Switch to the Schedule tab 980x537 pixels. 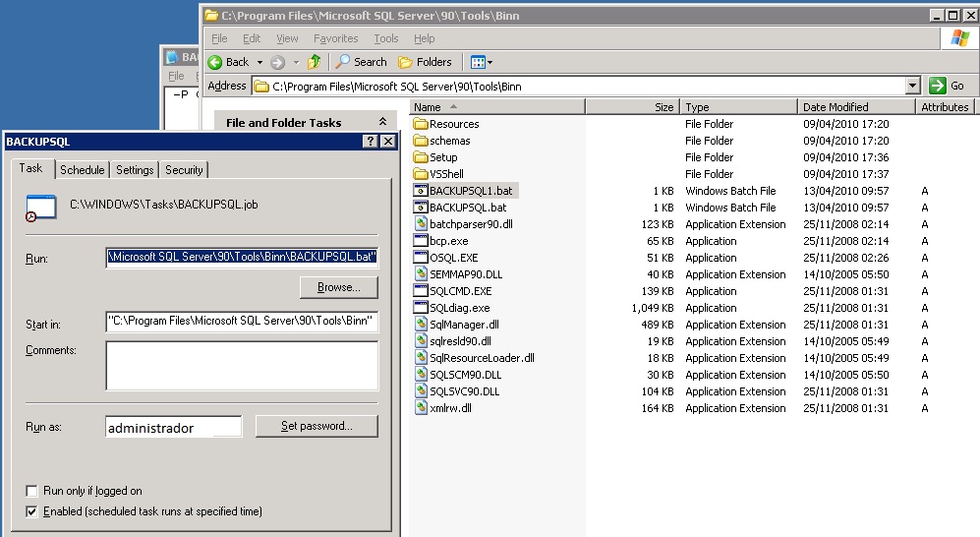[x=82, y=169]
